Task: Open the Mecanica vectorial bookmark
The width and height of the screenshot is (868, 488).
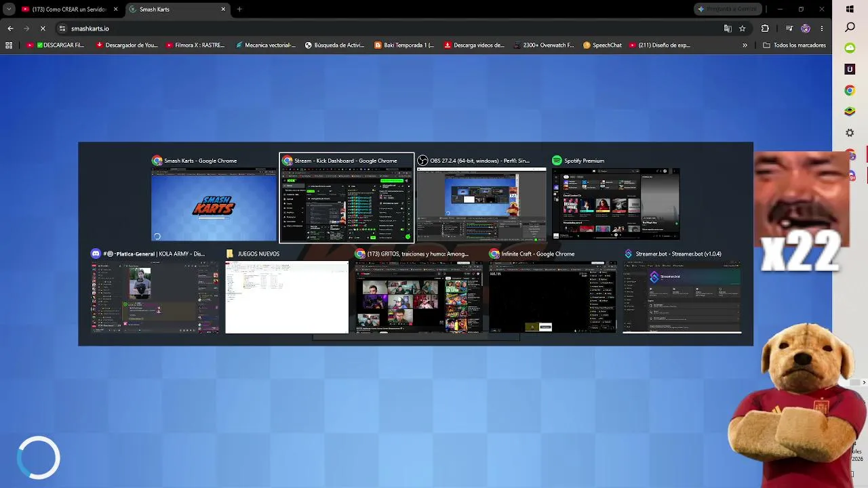Action: [266, 45]
